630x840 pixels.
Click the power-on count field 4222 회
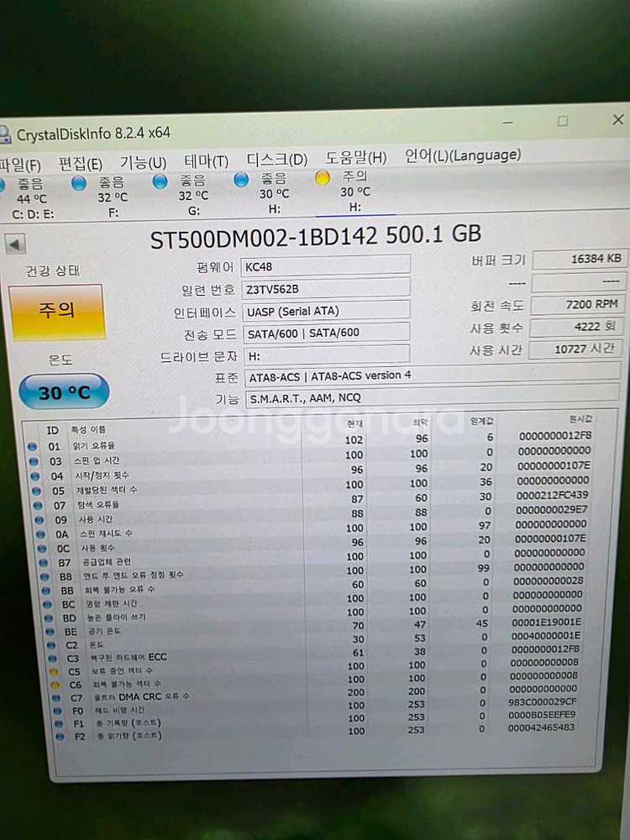576,327
